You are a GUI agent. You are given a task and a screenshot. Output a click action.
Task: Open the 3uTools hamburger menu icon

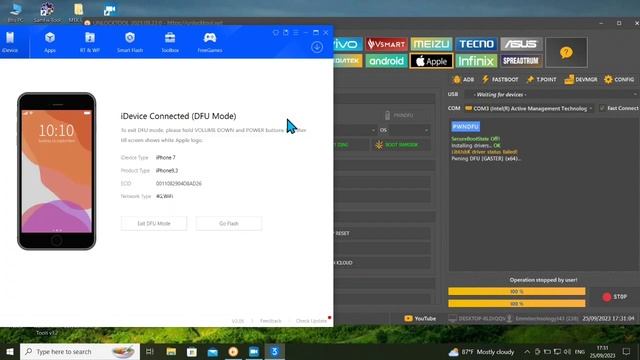pyautogui.click(x=296, y=32)
